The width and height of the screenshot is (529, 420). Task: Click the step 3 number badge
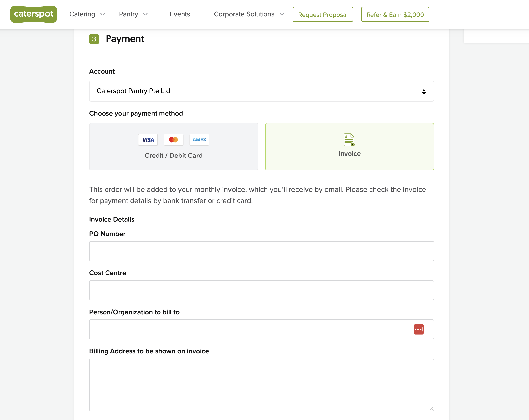(x=94, y=39)
